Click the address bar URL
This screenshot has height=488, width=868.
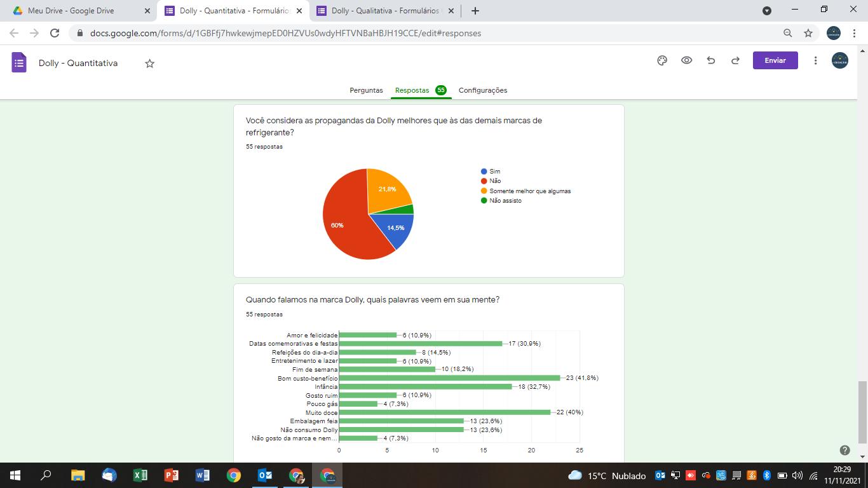(x=286, y=33)
